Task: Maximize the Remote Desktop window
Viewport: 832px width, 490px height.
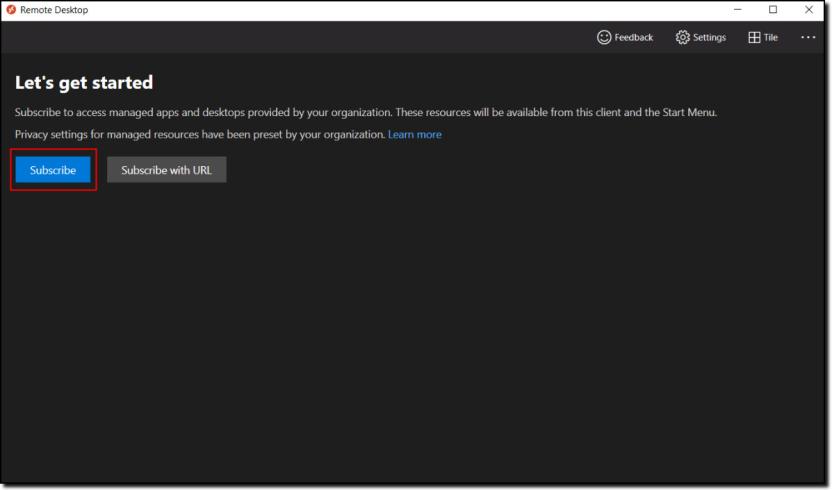Action: [x=773, y=10]
